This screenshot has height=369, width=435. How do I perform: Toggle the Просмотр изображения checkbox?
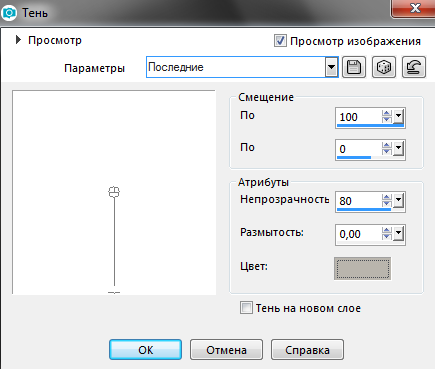280,41
